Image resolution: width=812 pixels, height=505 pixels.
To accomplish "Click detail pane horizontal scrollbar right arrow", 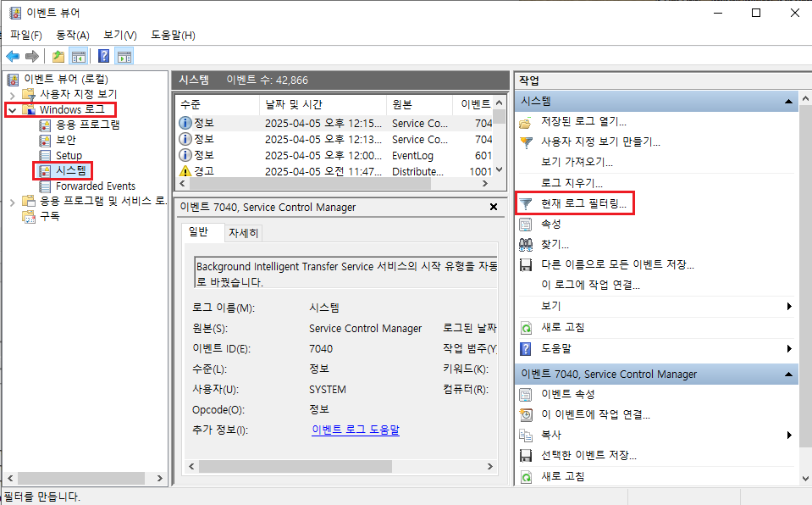I will 490,467.
